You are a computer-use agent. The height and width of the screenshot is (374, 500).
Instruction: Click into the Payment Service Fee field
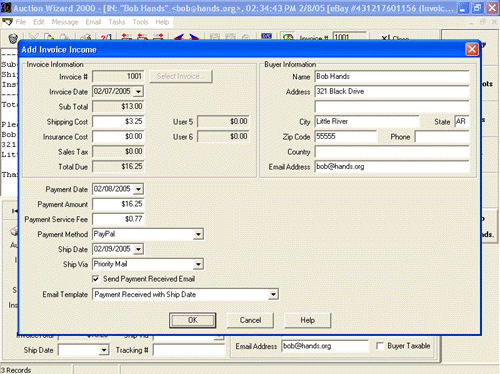click(x=118, y=219)
